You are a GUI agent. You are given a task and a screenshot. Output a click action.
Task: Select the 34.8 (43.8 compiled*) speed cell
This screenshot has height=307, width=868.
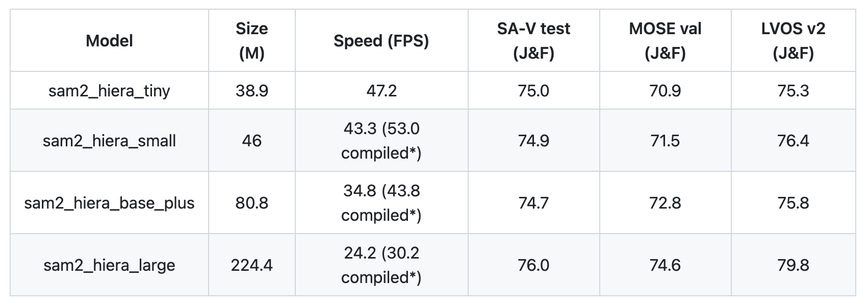(381, 203)
